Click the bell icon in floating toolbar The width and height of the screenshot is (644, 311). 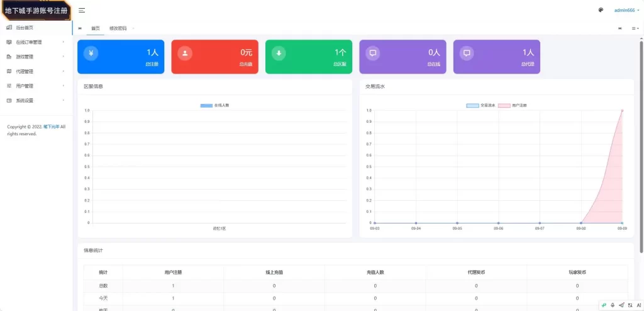613,305
